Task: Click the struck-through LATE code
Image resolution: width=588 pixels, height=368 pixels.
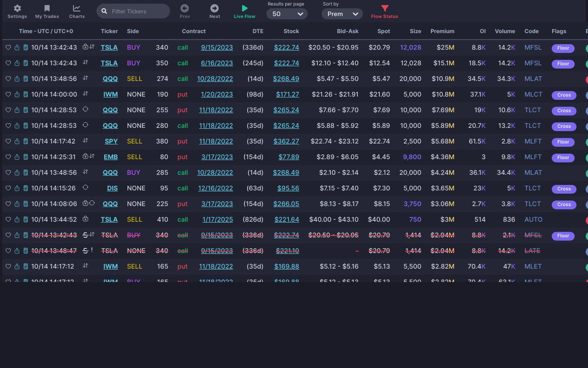Action: tap(532, 251)
